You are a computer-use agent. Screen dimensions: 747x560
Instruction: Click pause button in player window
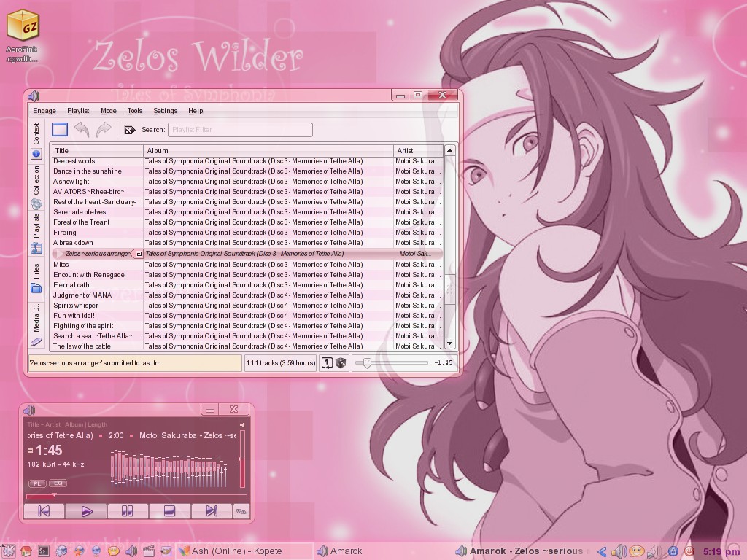pyautogui.click(x=128, y=511)
